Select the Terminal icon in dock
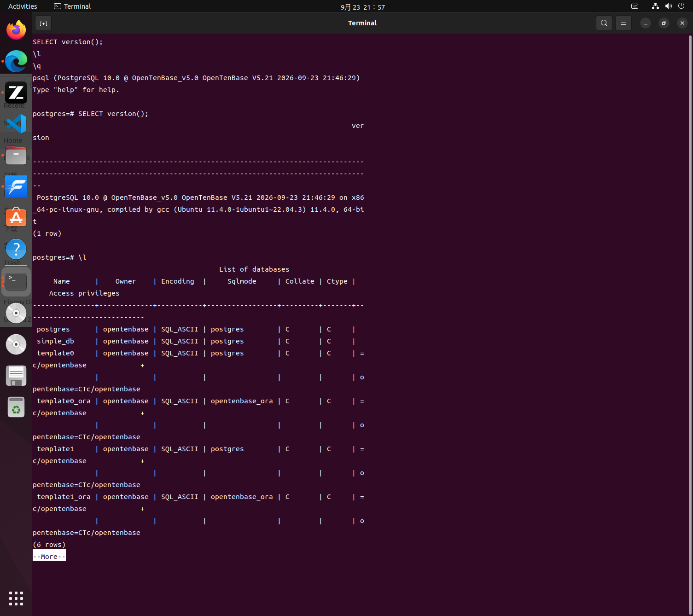 [x=16, y=281]
